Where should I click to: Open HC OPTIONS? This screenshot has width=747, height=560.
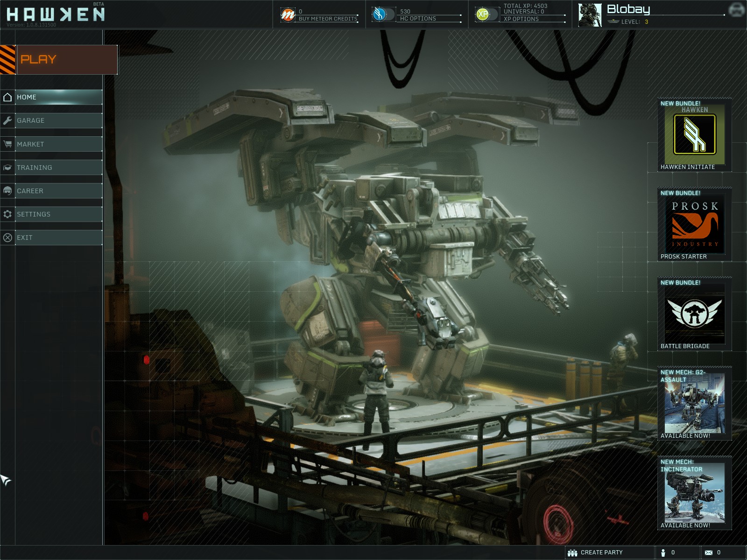click(418, 19)
